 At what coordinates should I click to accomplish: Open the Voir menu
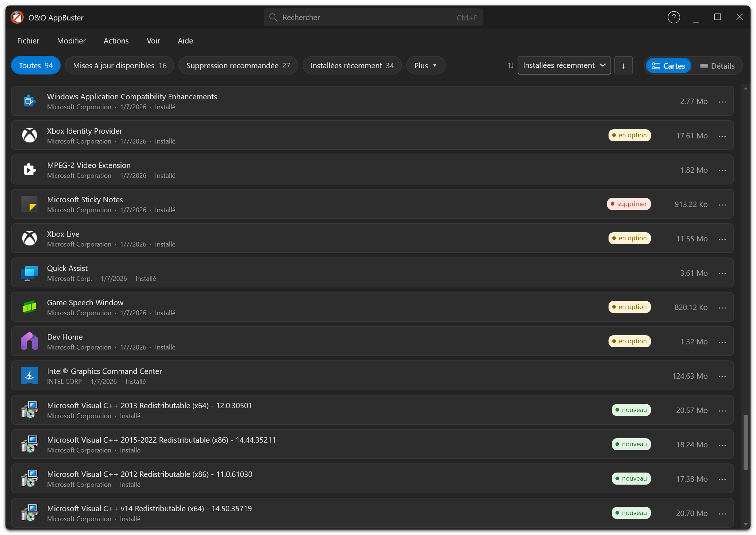(x=153, y=41)
